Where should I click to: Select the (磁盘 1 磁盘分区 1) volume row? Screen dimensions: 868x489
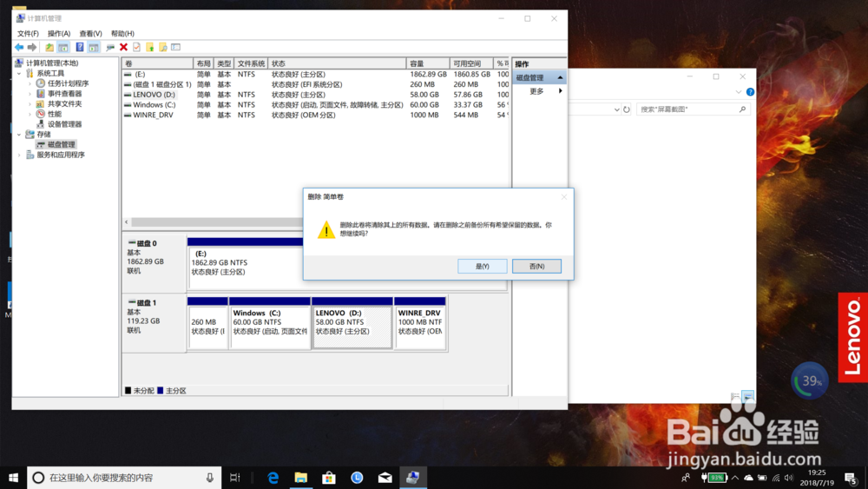[316, 85]
